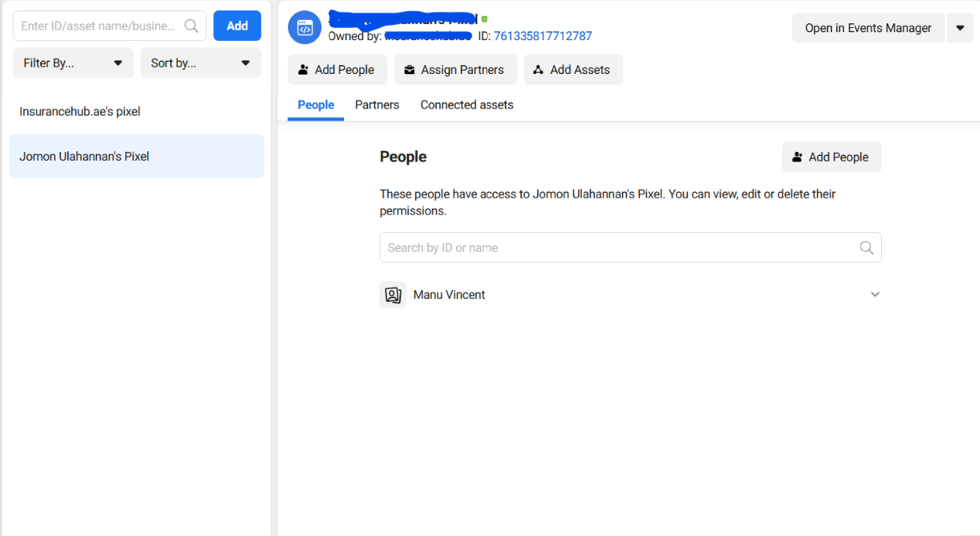Select Insurancehub.ae's pixel in the list
The image size is (980, 536).
pos(137,112)
